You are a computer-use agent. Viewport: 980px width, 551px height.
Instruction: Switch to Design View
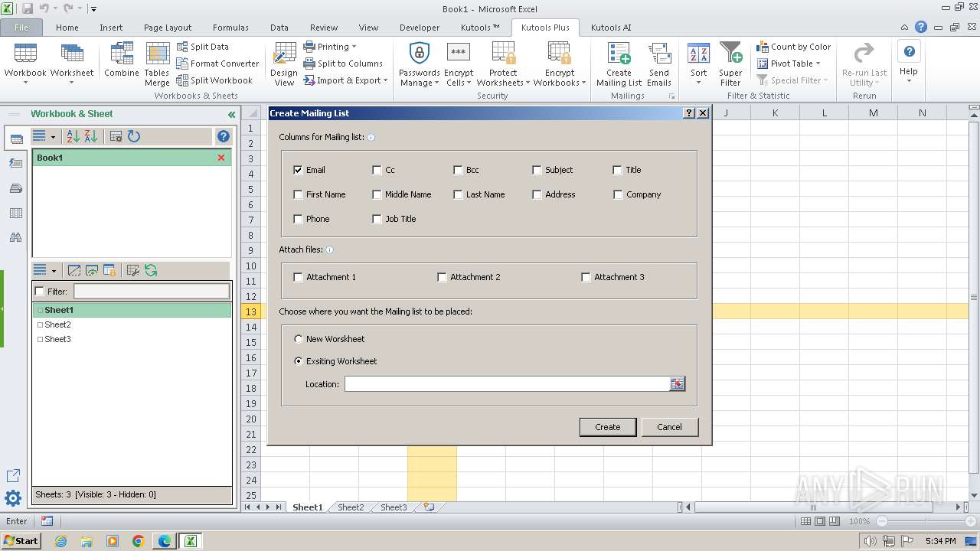click(x=284, y=64)
